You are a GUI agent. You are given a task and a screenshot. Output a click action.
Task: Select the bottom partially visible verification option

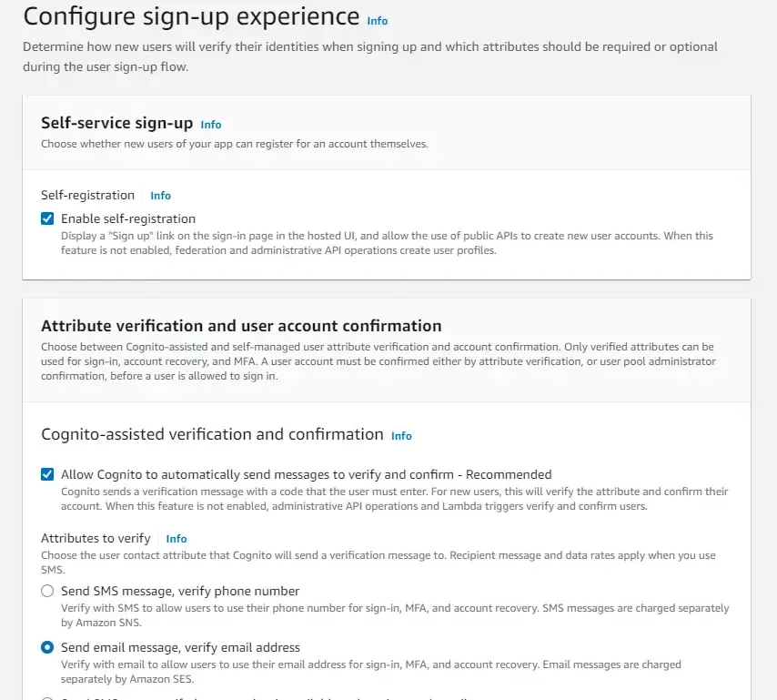(x=47, y=698)
